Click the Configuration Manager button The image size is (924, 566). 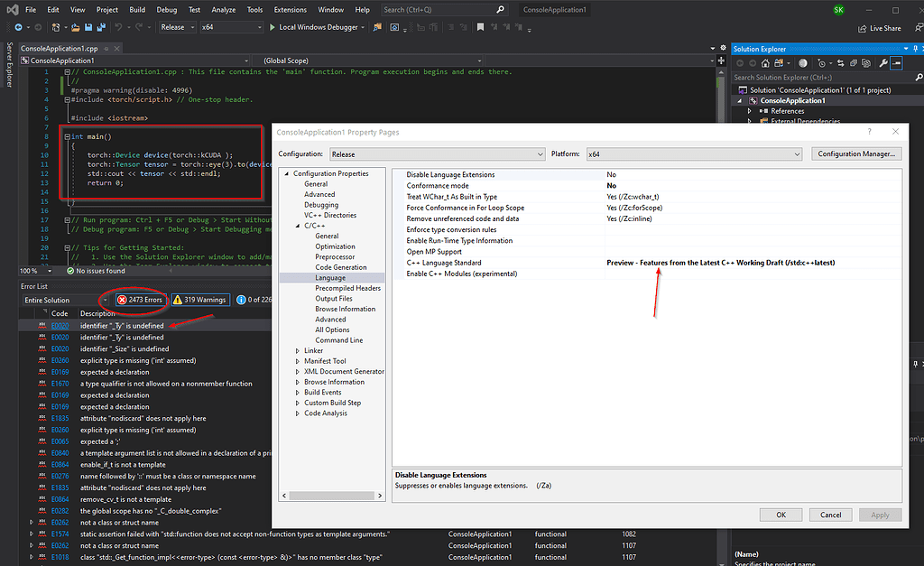coord(856,154)
